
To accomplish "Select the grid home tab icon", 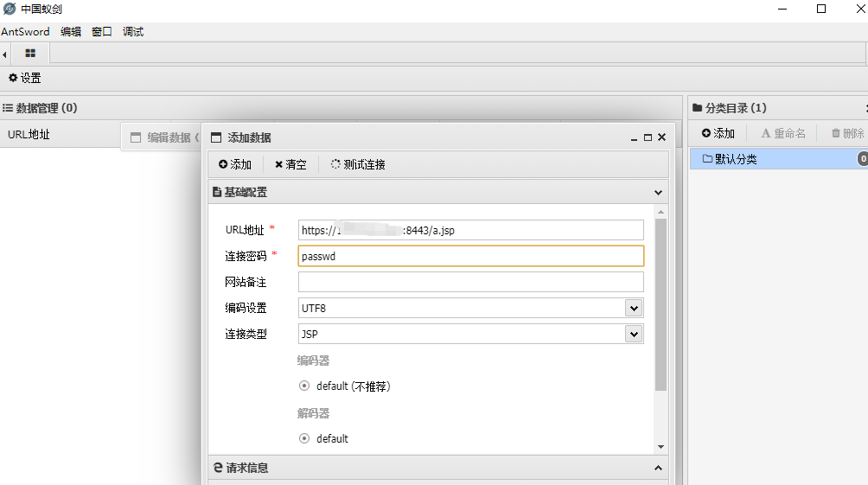I will [30, 53].
